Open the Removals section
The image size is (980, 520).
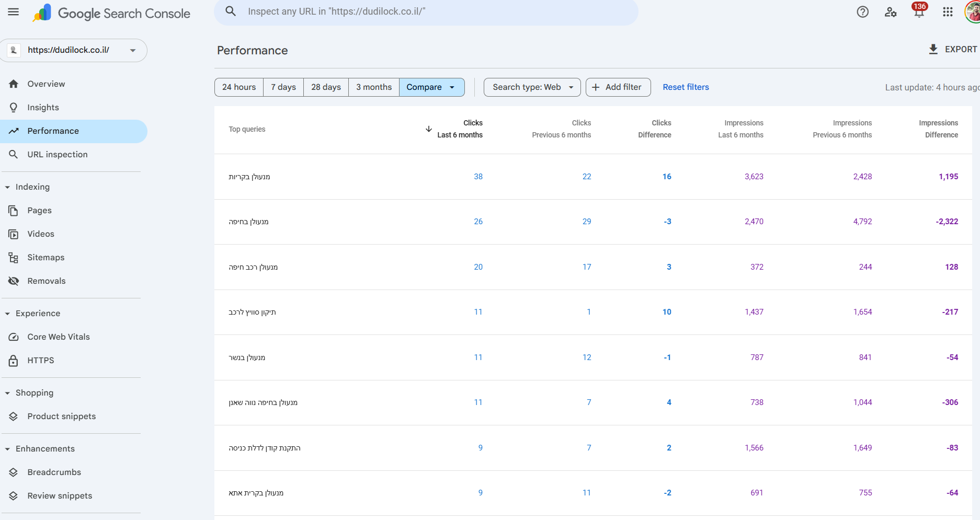click(47, 281)
